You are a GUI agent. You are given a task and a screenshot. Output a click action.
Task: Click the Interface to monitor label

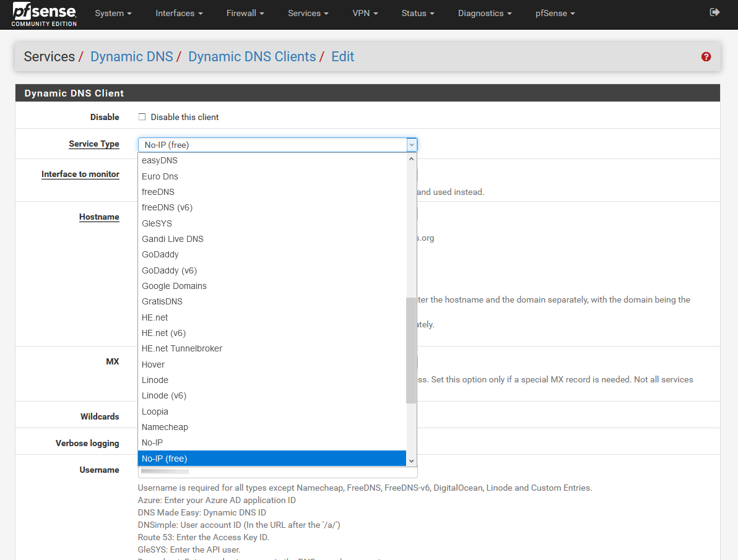80,174
